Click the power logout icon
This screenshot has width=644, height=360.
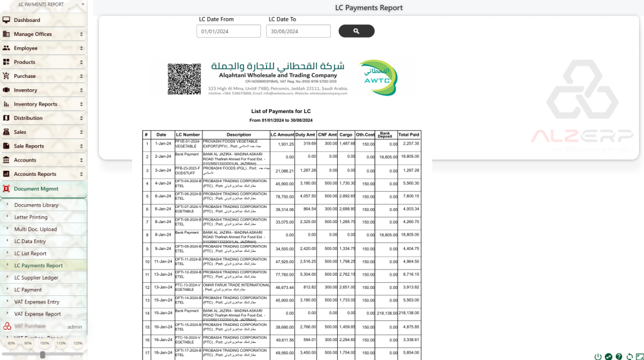point(597,357)
